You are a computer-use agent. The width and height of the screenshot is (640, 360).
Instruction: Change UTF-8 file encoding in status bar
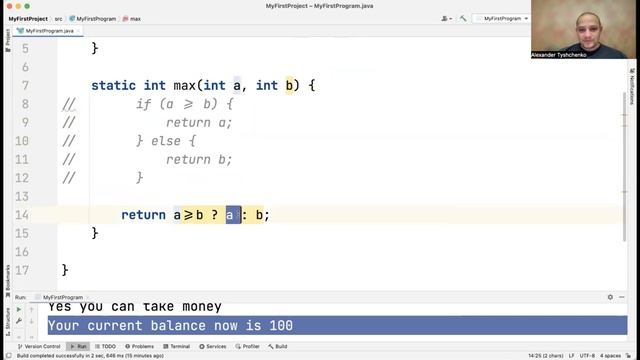click(x=587, y=356)
